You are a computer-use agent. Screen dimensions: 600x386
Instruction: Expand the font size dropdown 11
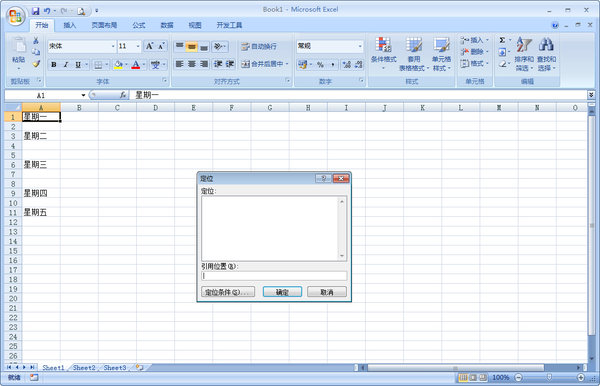coord(138,46)
